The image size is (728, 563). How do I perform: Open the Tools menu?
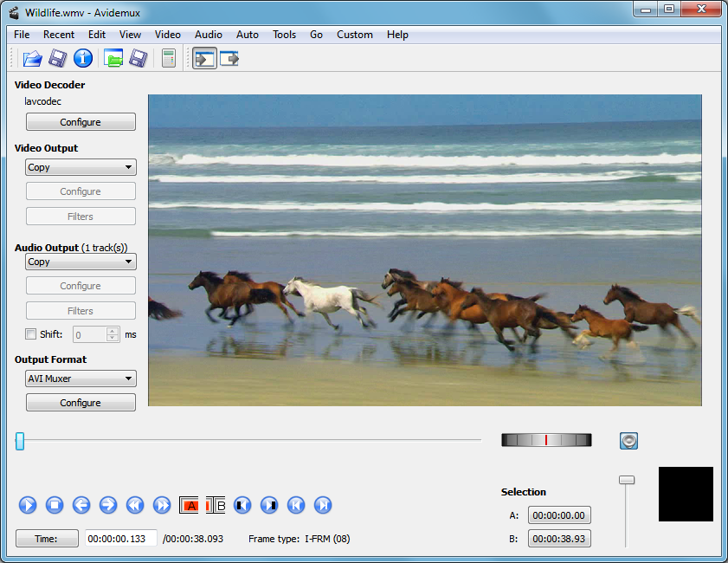click(284, 35)
